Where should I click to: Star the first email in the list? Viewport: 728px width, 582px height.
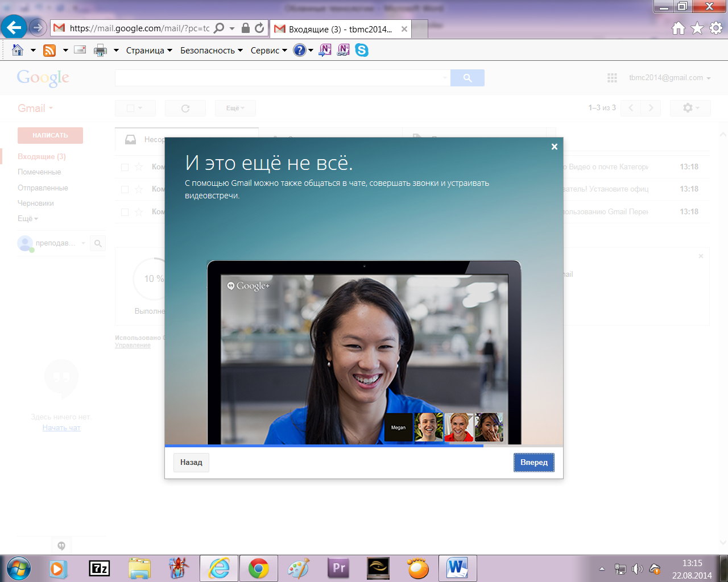(x=139, y=167)
